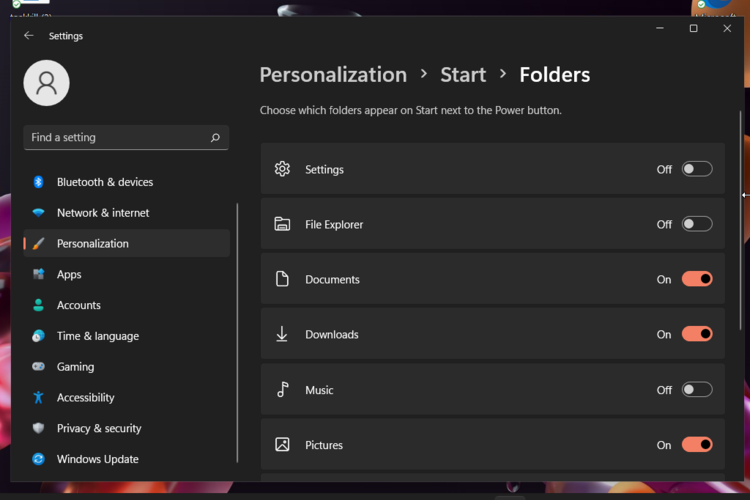Turn on the File Explorer toggle
This screenshot has width=750, height=500.
tap(697, 224)
